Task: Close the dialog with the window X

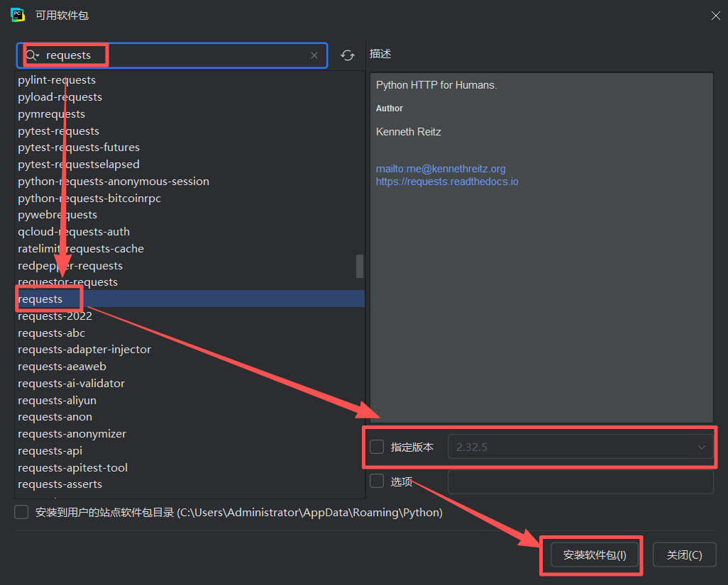Action: pos(715,16)
